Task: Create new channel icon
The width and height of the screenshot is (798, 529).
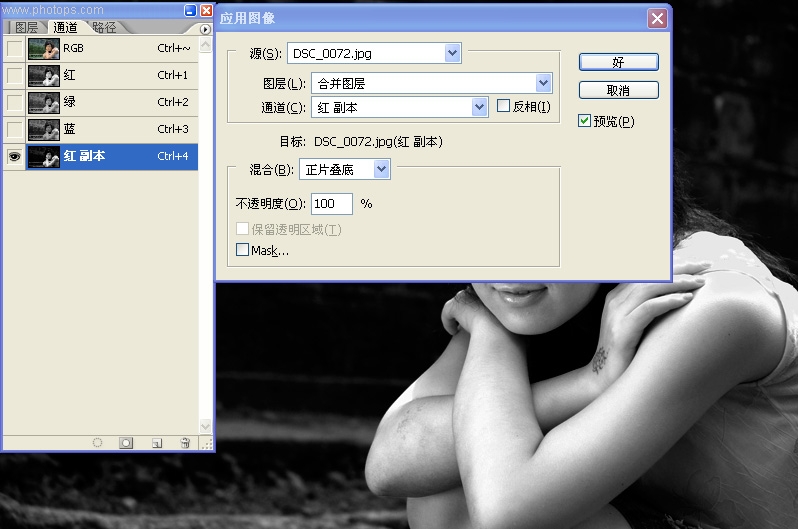Action: (x=157, y=443)
